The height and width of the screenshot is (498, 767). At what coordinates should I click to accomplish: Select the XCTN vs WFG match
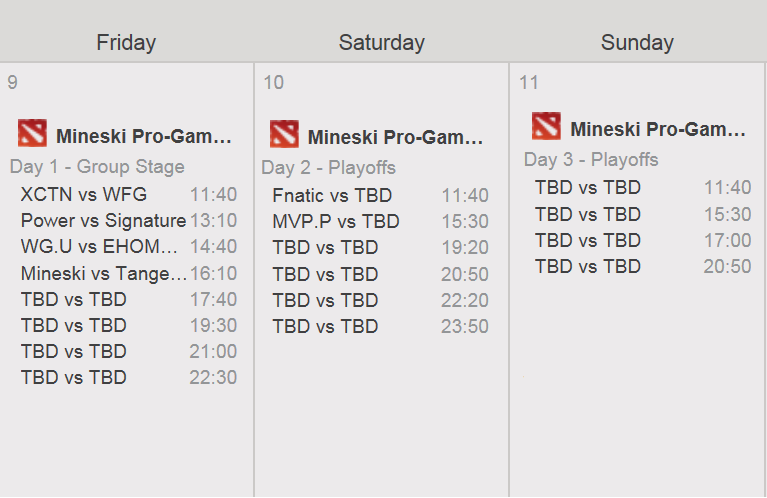tap(129, 195)
